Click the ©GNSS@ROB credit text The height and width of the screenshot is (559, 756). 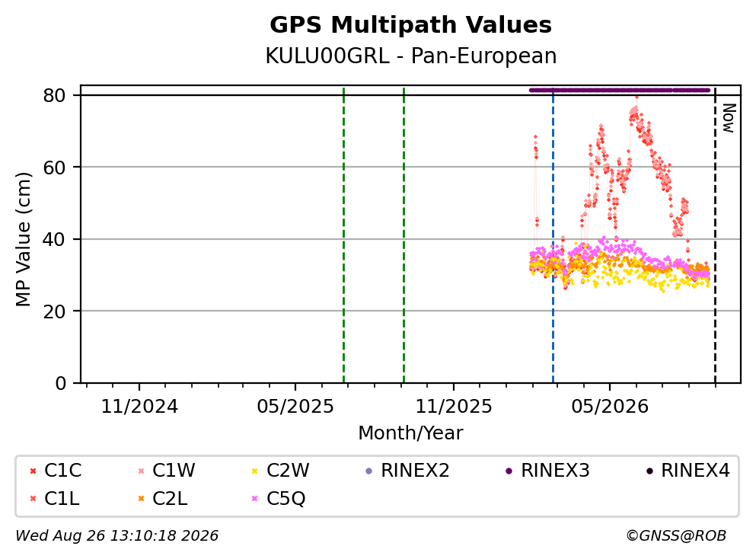(676, 535)
